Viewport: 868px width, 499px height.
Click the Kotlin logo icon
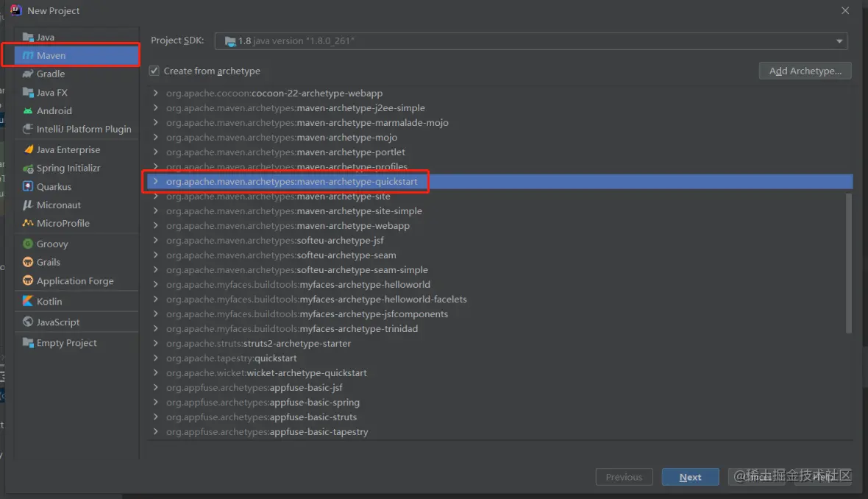pyautogui.click(x=28, y=301)
